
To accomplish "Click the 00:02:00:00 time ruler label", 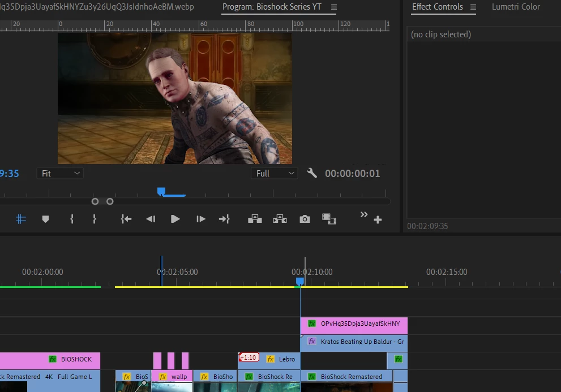I will pos(42,272).
